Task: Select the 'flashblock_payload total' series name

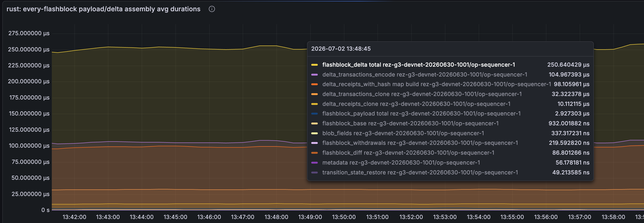Action: 421,114
